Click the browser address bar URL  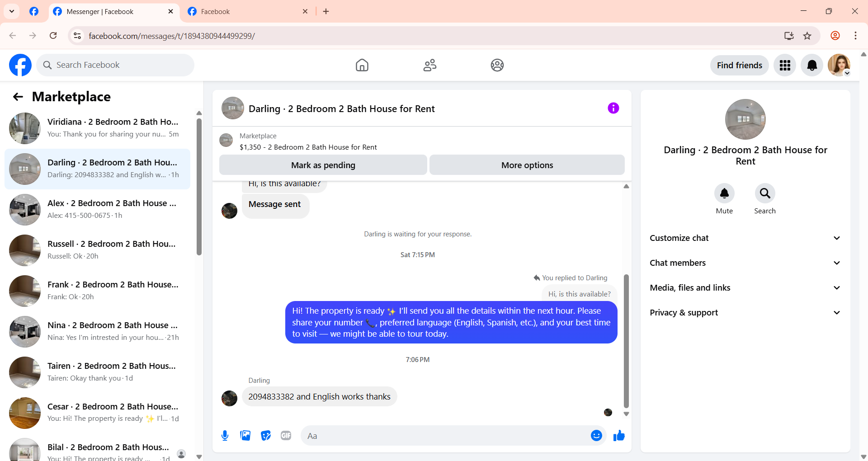(x=172, y=36)
